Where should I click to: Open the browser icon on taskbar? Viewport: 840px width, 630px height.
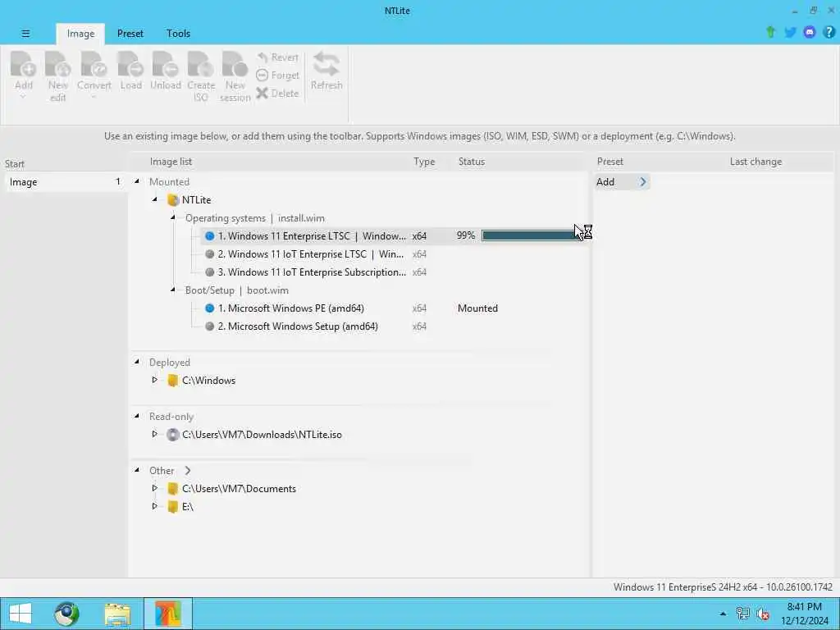pyautogui.click(x=66, y=614)
